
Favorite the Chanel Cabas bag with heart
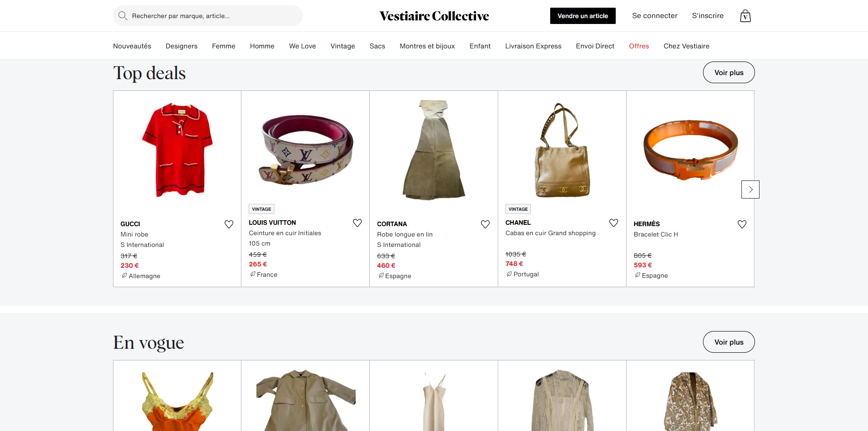613,223
